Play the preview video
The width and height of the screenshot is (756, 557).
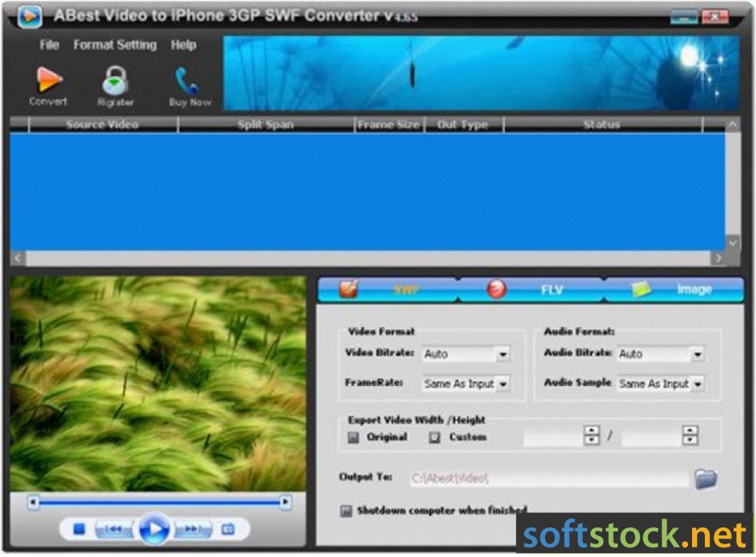(x=157, y=527)
